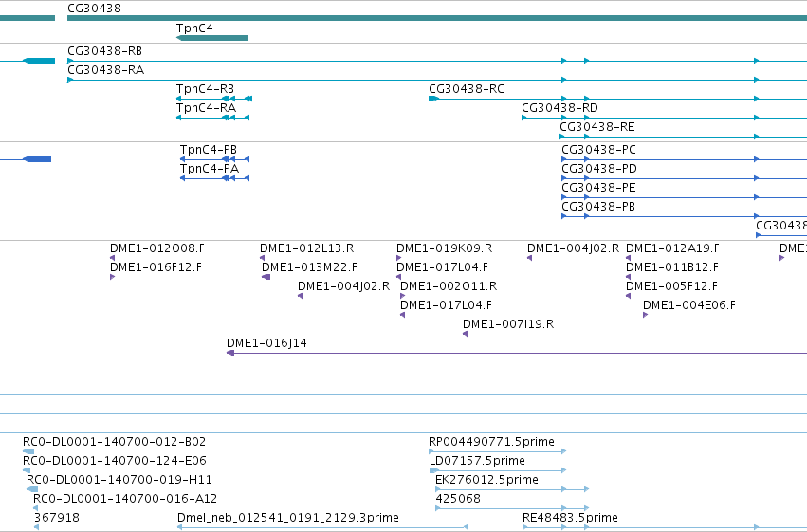Click Dmel_neb_012541_0191_2129.3prime EST
Screen dimensions: 807x532
(322, 527)
